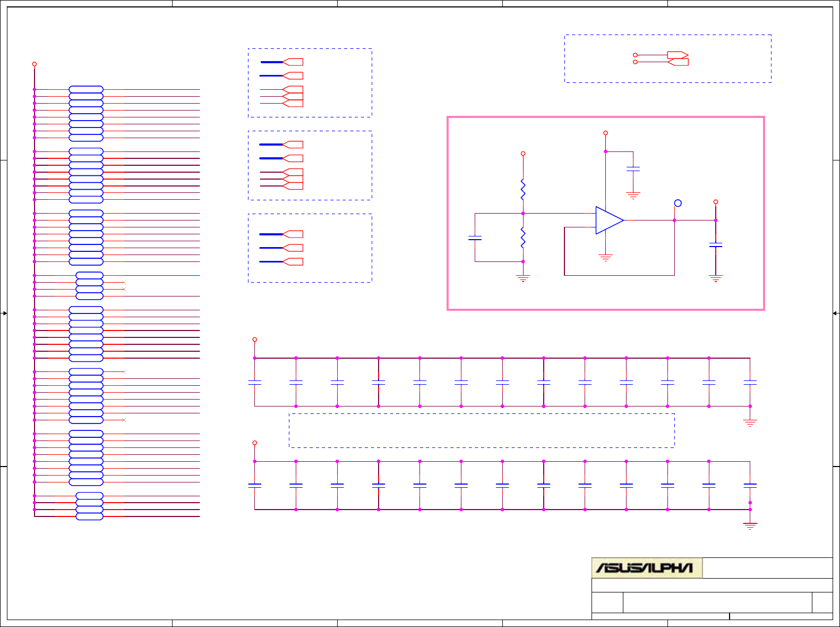Select the upper resistor of the voltage divider
Screen dimensions: 840x627
[x=523, y=189]
